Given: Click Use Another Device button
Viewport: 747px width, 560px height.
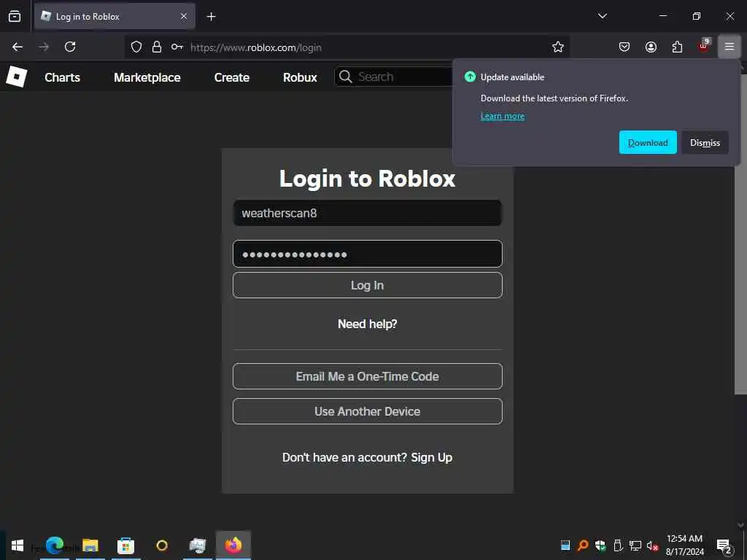Looking at the screenshot, I should tap(368, 411).
